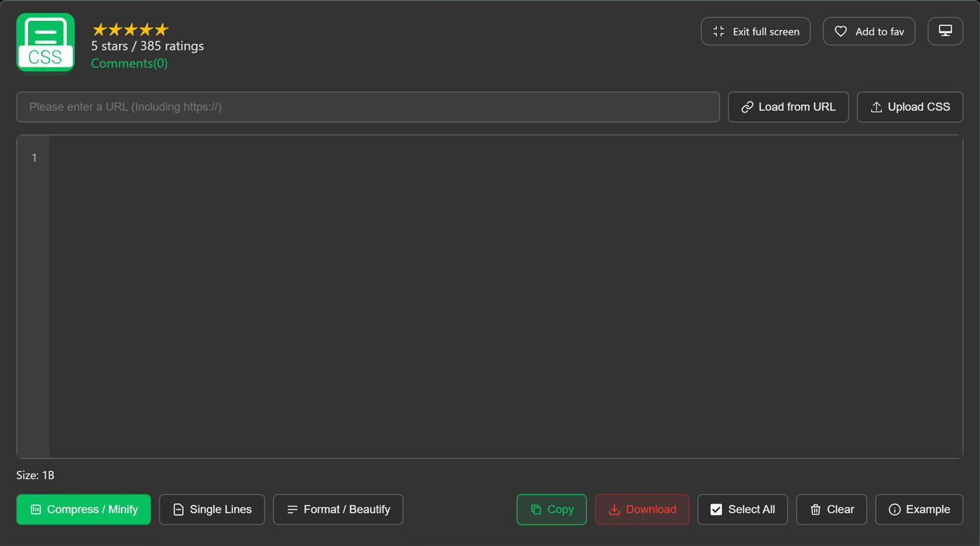The height and width of the screenshot is (546, 980).
Task: Click the document icon on Single Lines
Action: coord(177,509)
